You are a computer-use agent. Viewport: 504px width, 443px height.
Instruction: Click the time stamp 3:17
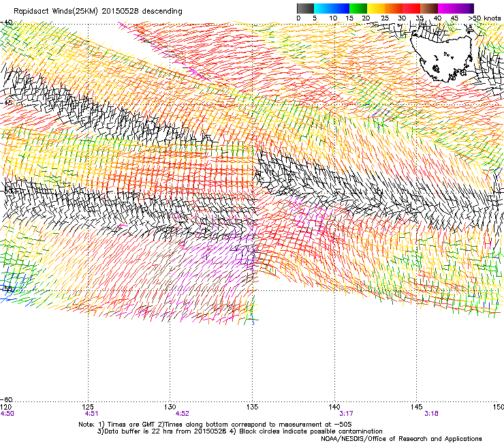tap(346, 414)
